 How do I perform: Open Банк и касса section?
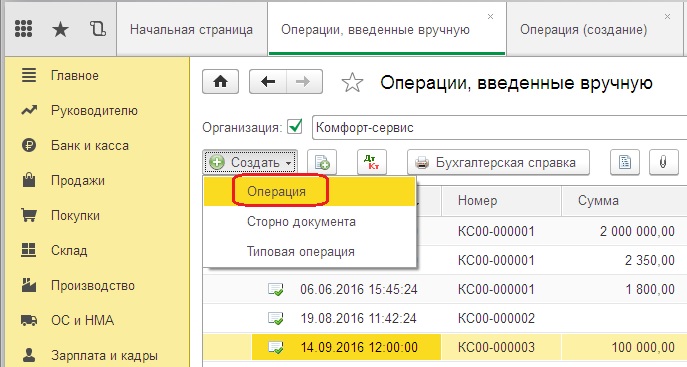pyautogui.click(x=90, y=145)
